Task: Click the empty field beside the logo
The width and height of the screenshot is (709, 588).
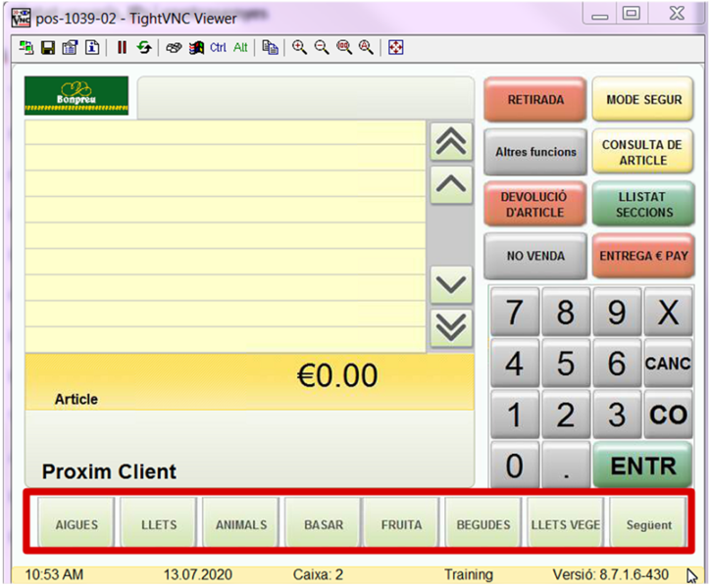Action: (306, 96)
